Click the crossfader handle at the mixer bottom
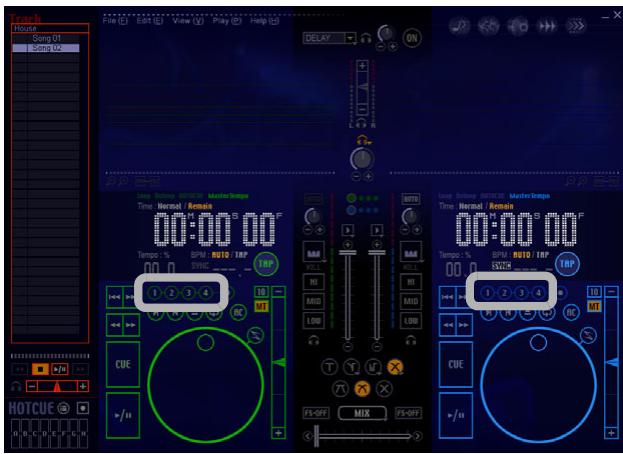The image size is (623, 454). click(x=316, y=436)
